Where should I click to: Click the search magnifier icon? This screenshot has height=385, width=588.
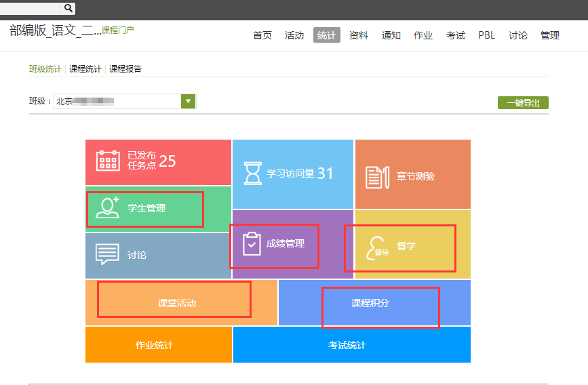[68, 8]
